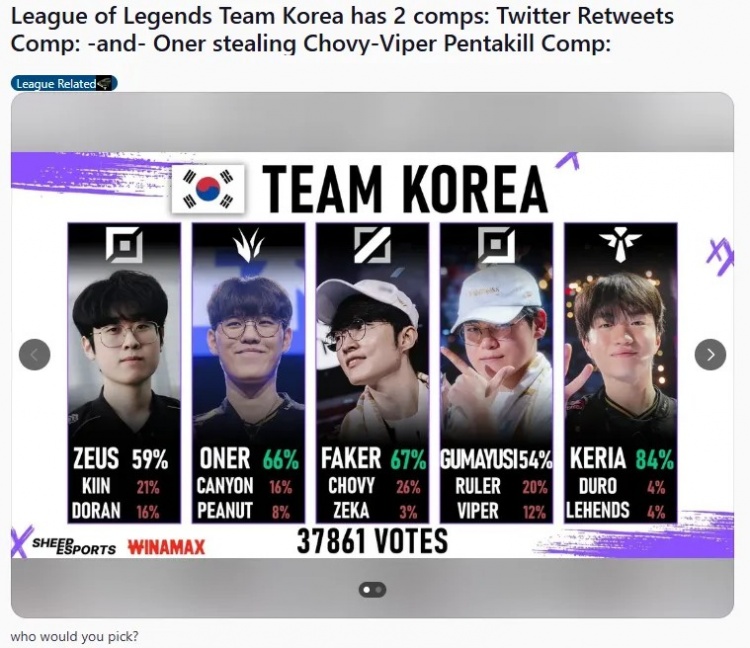Click the Zeus player card
Screen dimensions: 750x648
click(124, 373)
